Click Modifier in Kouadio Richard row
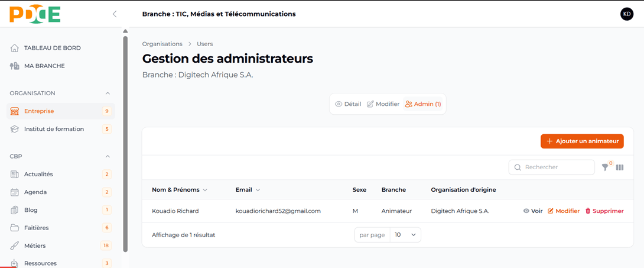The width and height of the screenshot is (644, 268). (x=564, y=211)
